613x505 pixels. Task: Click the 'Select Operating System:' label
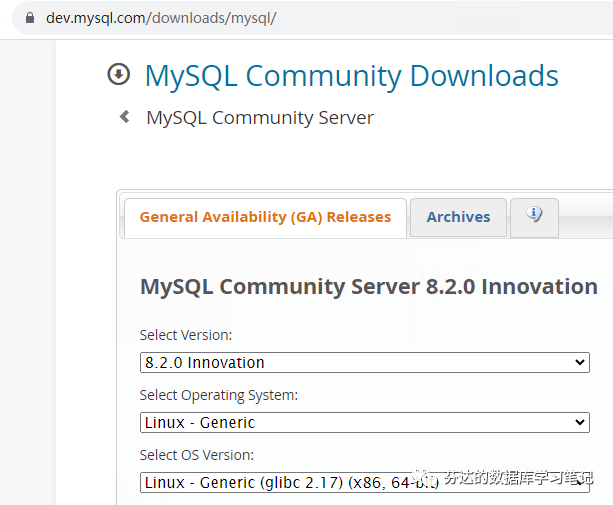pyautogui.click(x=219, y=395)
